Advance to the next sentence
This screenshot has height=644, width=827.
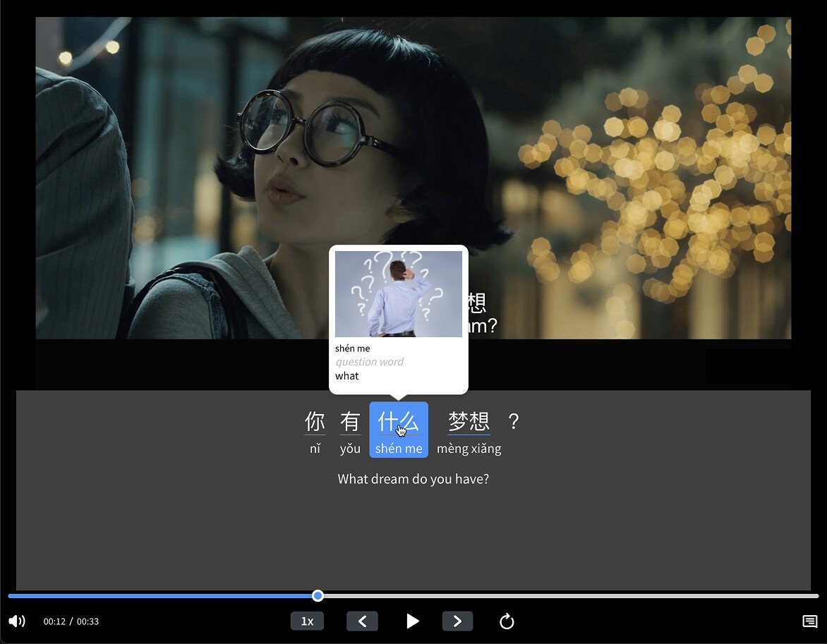pos(457,621)
